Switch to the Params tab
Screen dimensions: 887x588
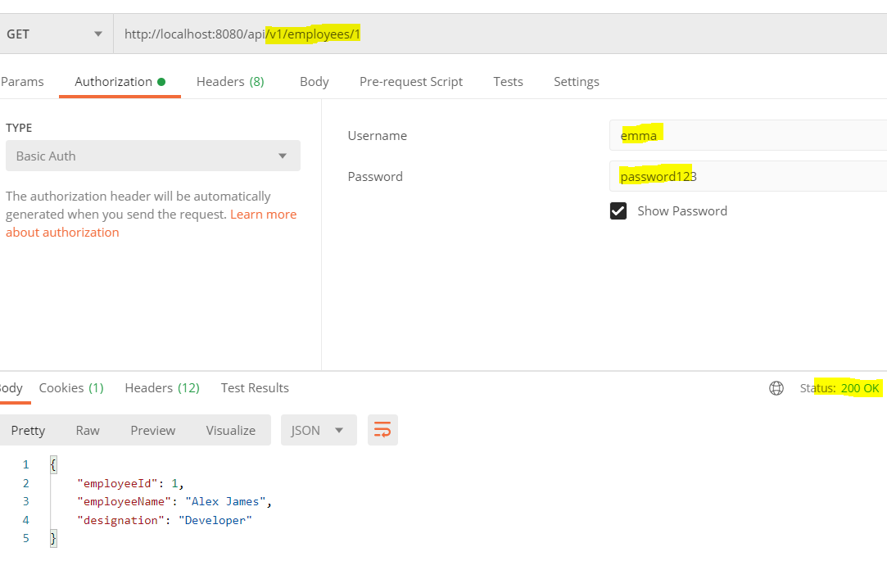[22, 82]
